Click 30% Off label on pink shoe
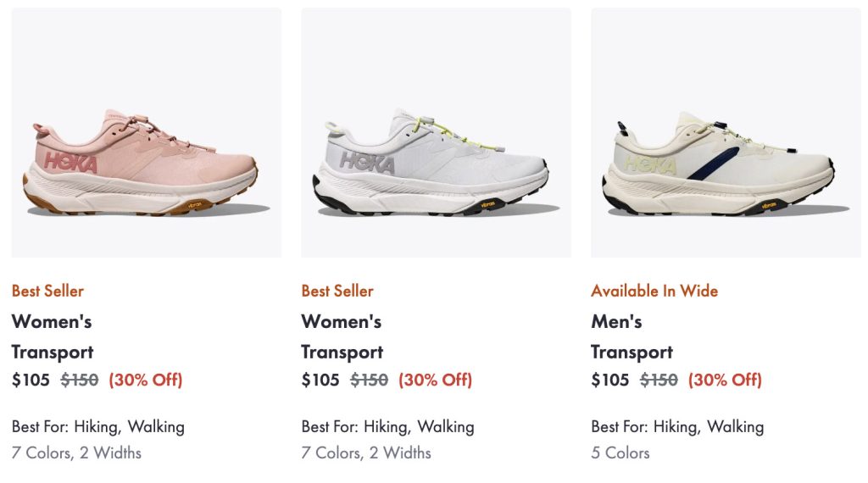 click(x=146, y=380)
